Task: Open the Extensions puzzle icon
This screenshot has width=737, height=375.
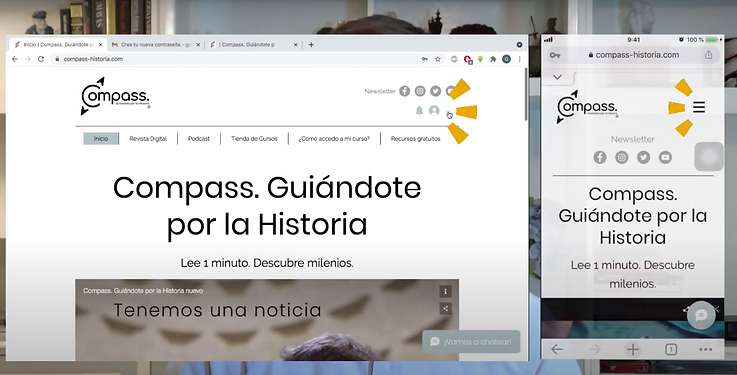Action: [493, 59]
